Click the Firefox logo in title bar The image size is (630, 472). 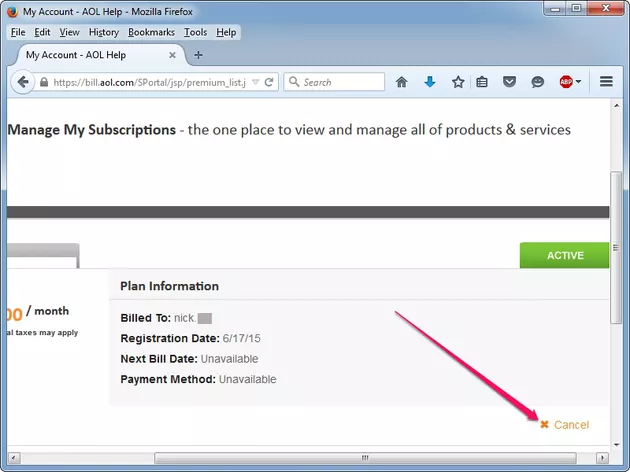(12, 12)
